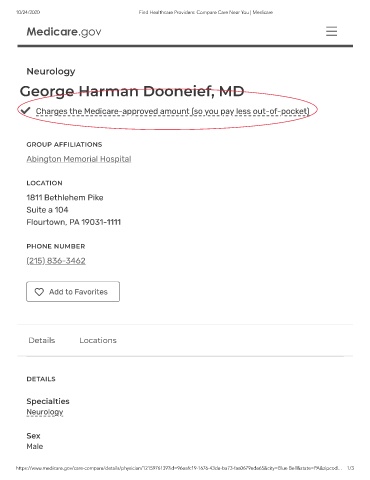
Task: Click the Male value under Sex
Action: [35, 446]
